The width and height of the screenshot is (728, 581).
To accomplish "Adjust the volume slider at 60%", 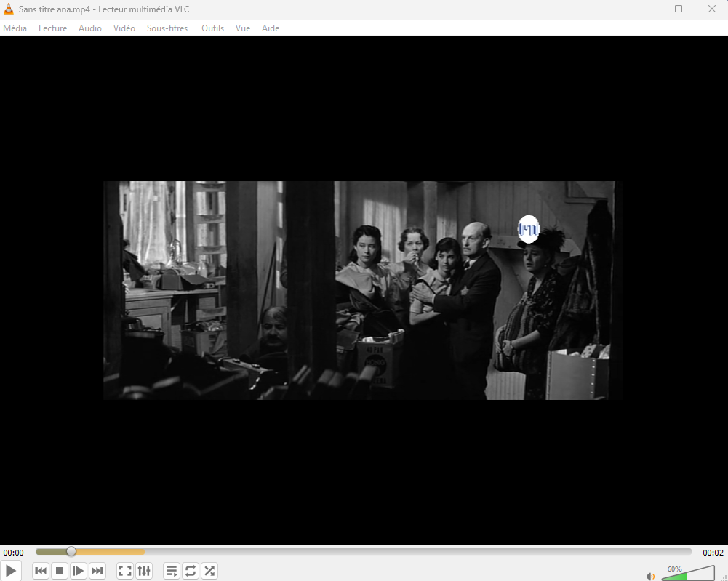I will [x=688, y=573].
